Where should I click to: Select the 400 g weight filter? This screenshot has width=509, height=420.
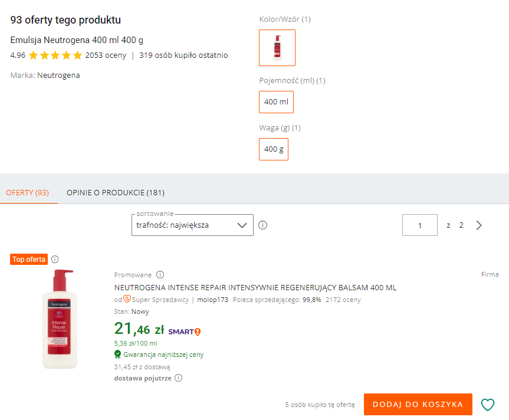click(x=273, y=149)
